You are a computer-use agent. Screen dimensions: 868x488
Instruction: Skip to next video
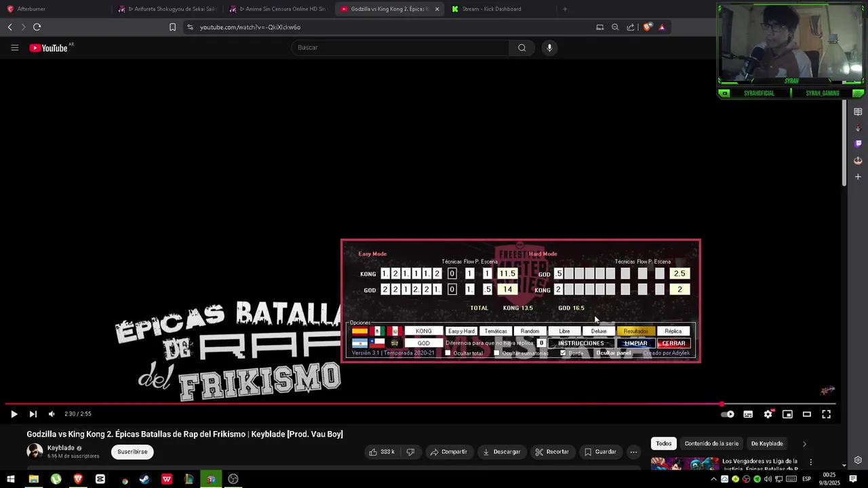point(33,414)
